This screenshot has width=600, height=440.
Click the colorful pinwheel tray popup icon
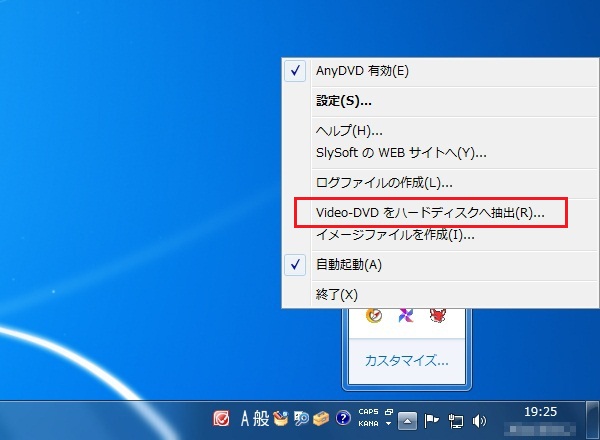[x=406, y=316]
